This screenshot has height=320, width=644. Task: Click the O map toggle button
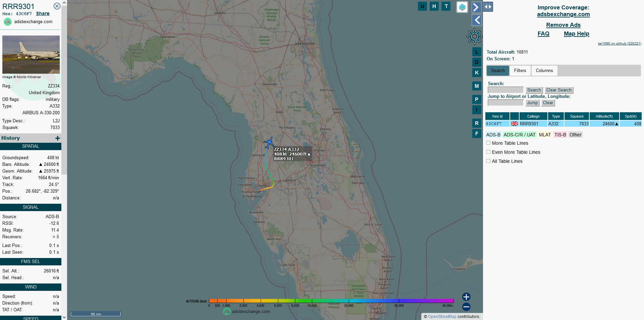pos(477,62)
